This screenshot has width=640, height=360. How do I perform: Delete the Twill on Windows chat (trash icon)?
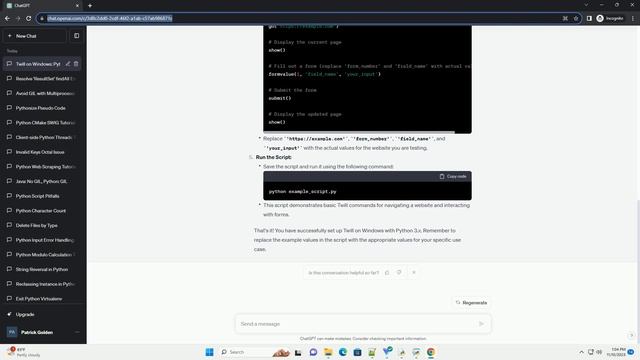pyautogui.click(x=76, y=64)
